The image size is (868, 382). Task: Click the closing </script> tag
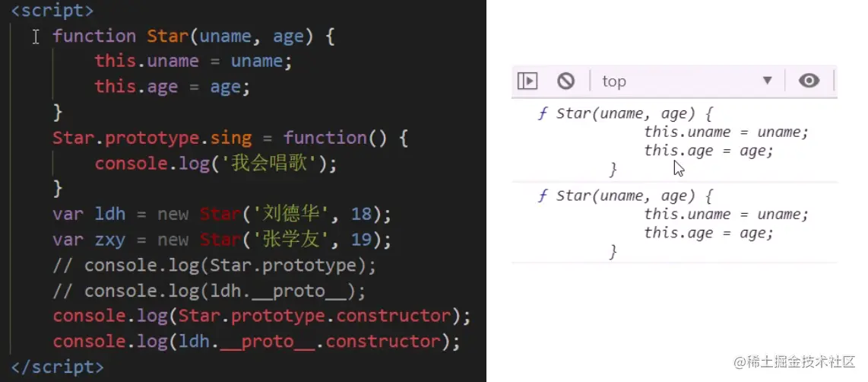click(x=58, y=367)
